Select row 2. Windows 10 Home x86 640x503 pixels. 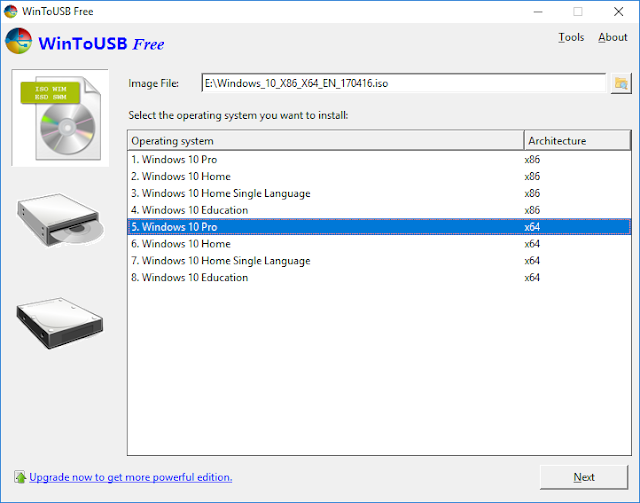pyautogui.click(x=379, y=176)
